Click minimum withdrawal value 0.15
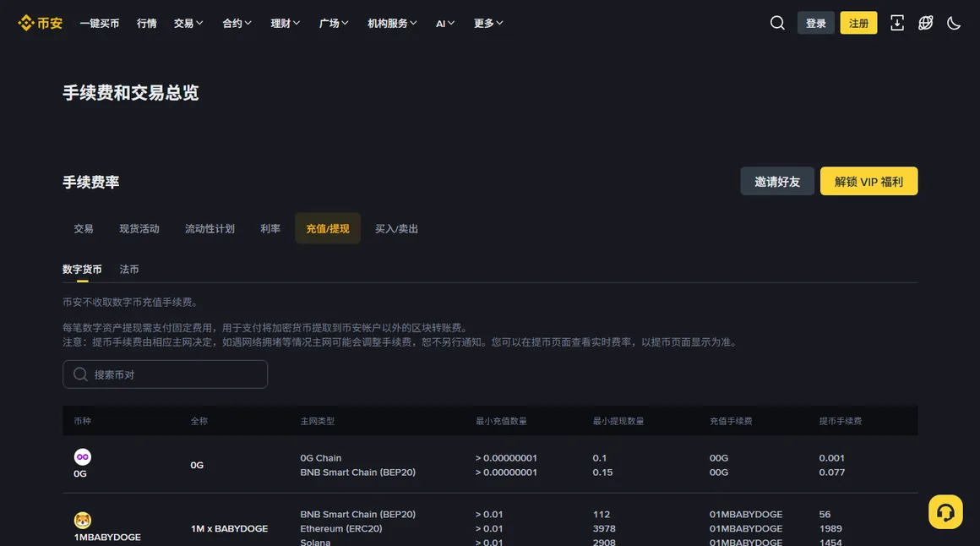 [602, 472]
